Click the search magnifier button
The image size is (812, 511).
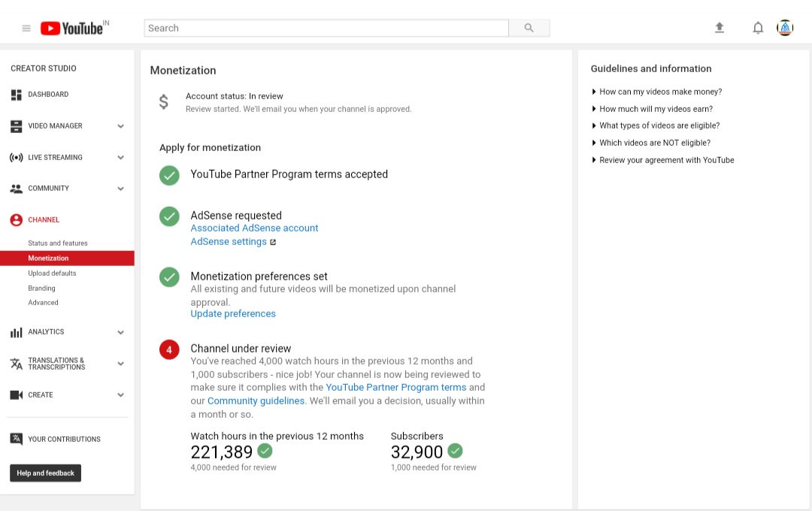coord(529,28)
